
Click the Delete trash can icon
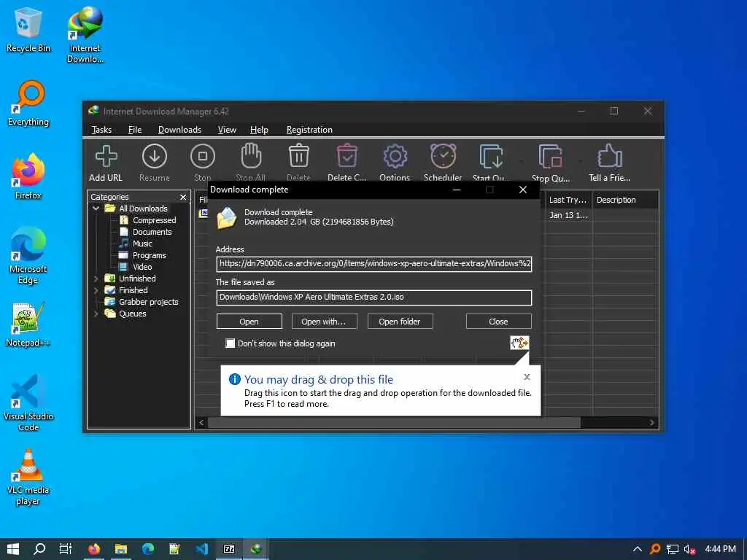298,156
